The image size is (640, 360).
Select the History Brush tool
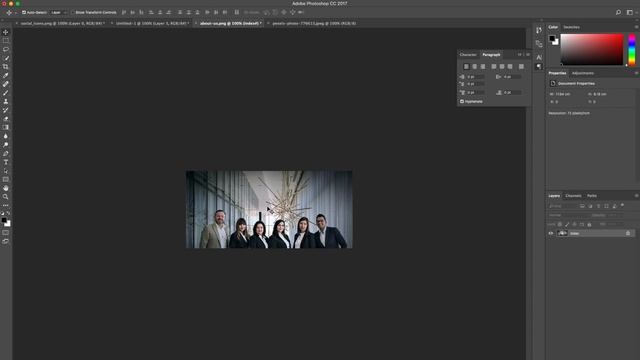pyautogui.click(x=6, y=110)
